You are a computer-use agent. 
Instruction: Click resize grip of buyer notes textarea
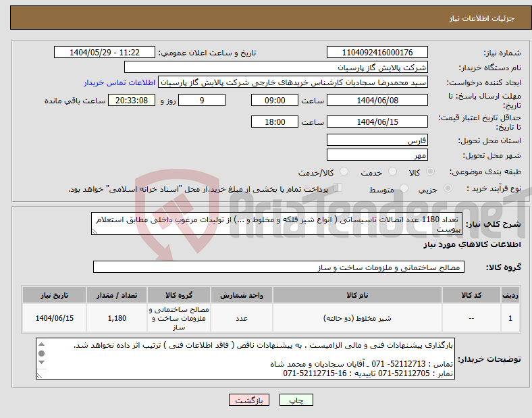[39, 376]
